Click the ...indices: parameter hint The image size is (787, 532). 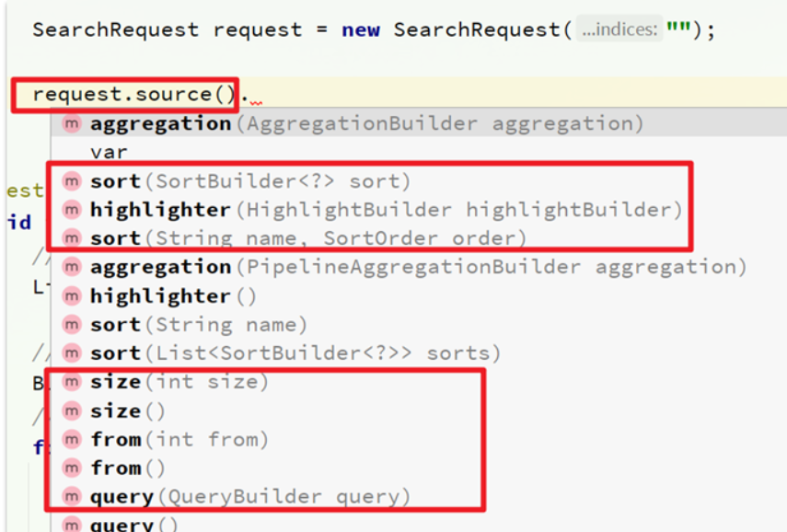point(619,29)
